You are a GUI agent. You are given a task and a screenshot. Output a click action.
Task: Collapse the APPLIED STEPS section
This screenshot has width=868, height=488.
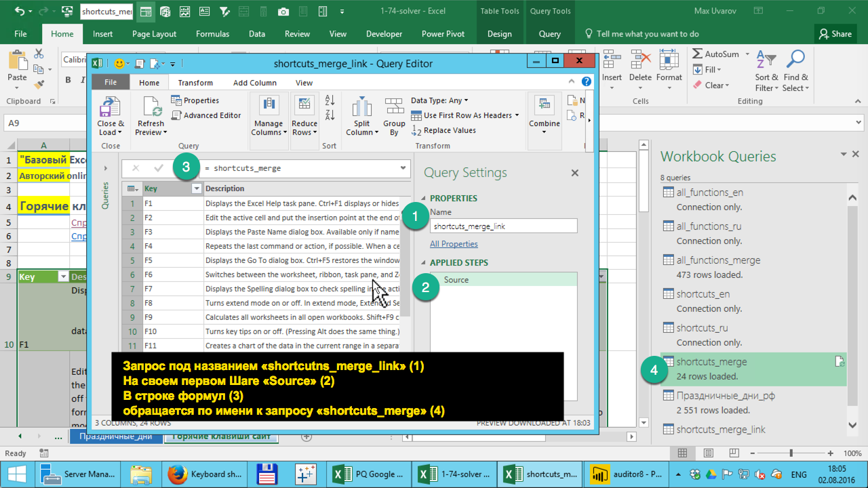[424, 263]
